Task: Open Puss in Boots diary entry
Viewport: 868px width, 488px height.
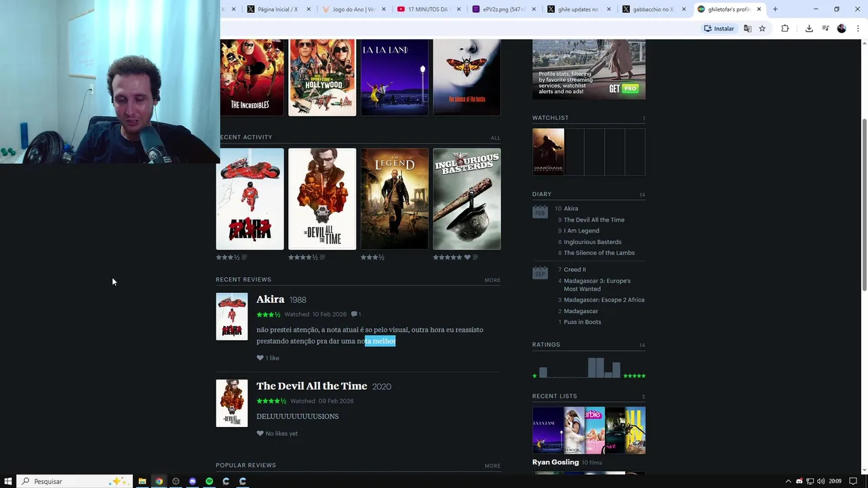Action: tap(582, 322)
